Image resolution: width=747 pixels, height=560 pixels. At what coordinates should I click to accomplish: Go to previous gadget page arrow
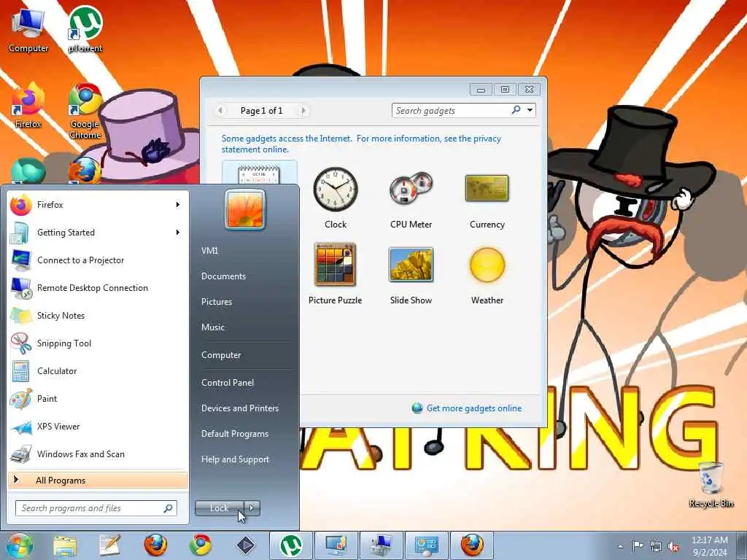coord(220,111)
